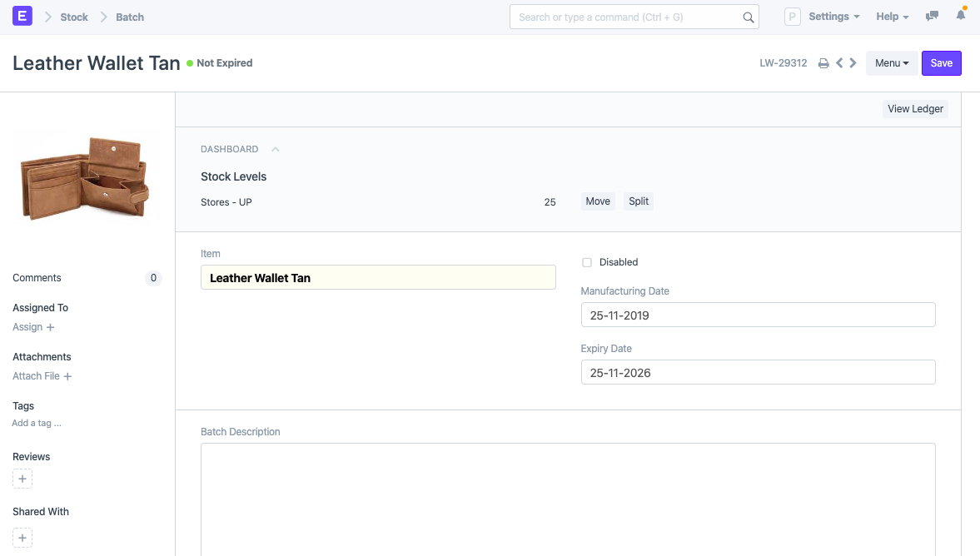The width and height of the screenshot is (980, 556).
Task: Share document using Shared With plus icon
Action: point(22,538)
